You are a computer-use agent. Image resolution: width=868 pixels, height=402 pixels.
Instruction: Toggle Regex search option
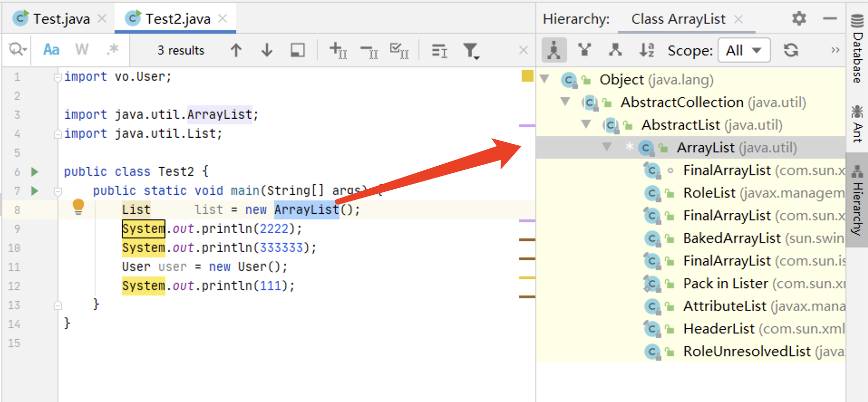[113, 50]
